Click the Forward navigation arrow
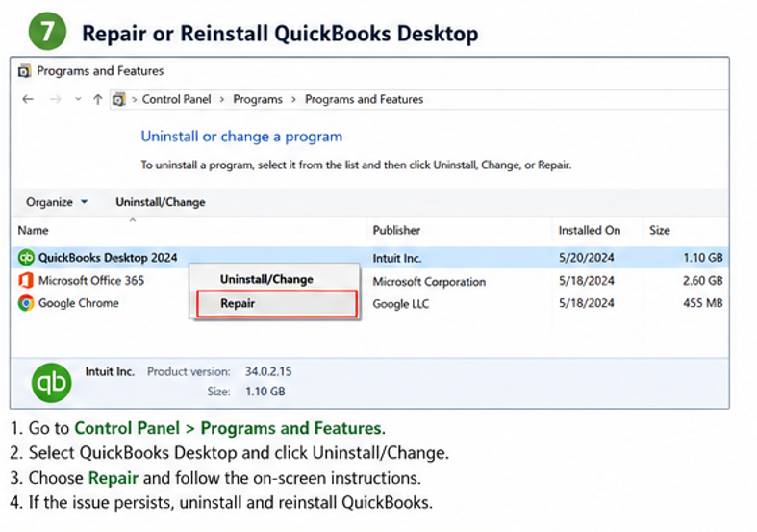This screenshot has width=757, height=532. (56, 99)
